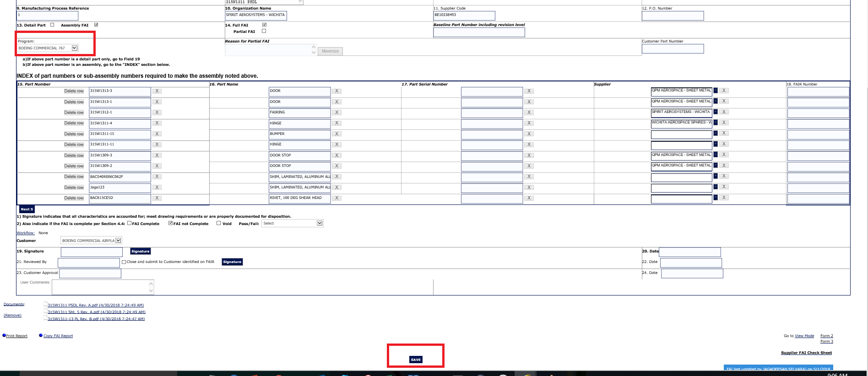Click X next to WICHITA AEROSPACE SPARES supplier
The width and height of the screenshot is (868, 376).
pos(724,123)
